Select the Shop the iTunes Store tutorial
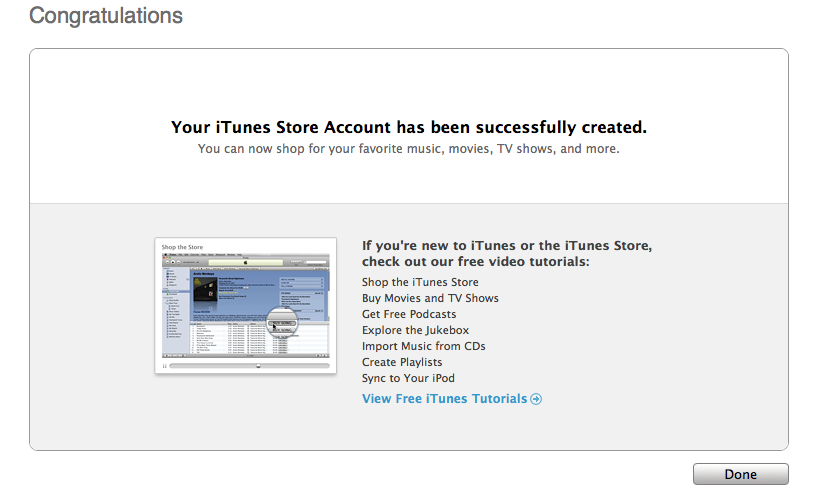Viewport: 824px width, 494px height. point(420,282)
